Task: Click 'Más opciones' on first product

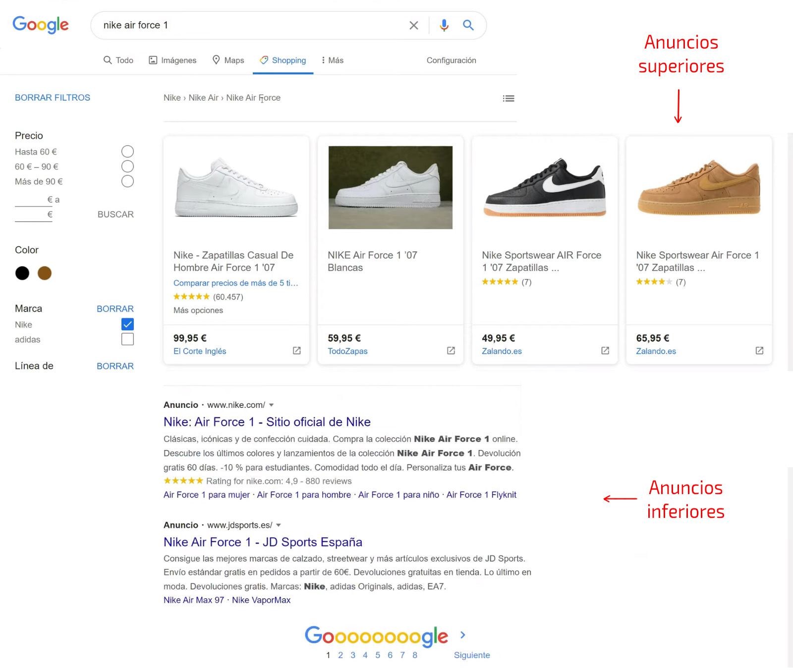Action: (x=198, y=310)
